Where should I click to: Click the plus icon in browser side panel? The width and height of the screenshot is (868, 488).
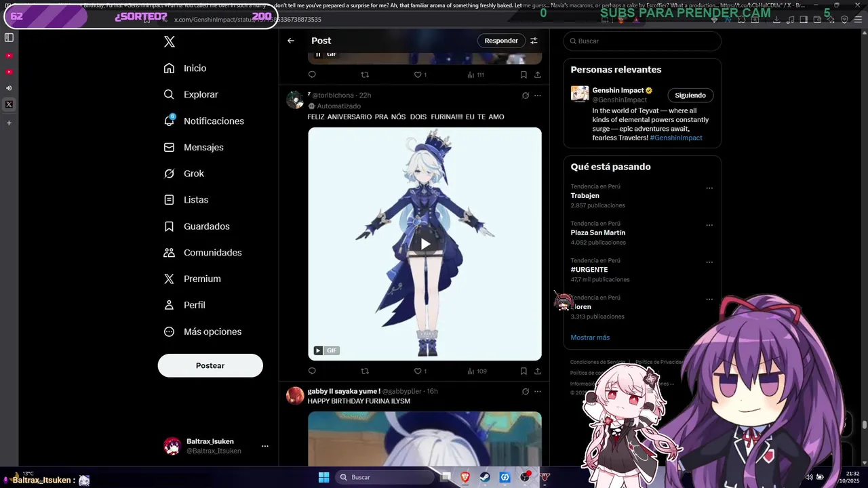point(9,123)
